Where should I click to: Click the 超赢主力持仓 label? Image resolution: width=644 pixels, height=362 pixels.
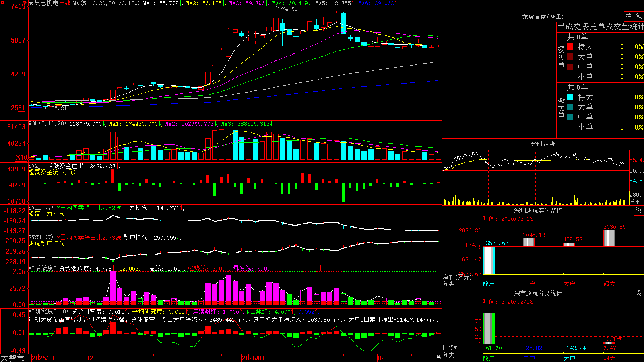pyautogui.click(x=46, y=214)
